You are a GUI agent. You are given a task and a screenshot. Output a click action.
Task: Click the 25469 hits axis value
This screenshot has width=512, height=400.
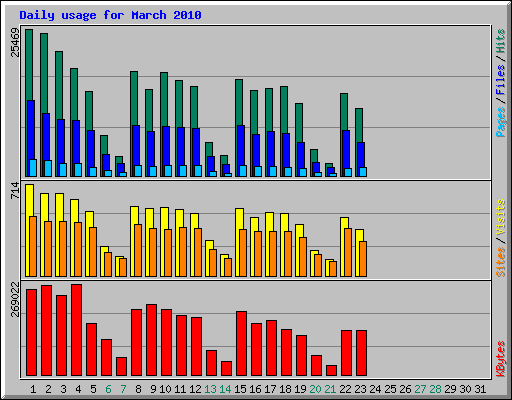[15, 42]
